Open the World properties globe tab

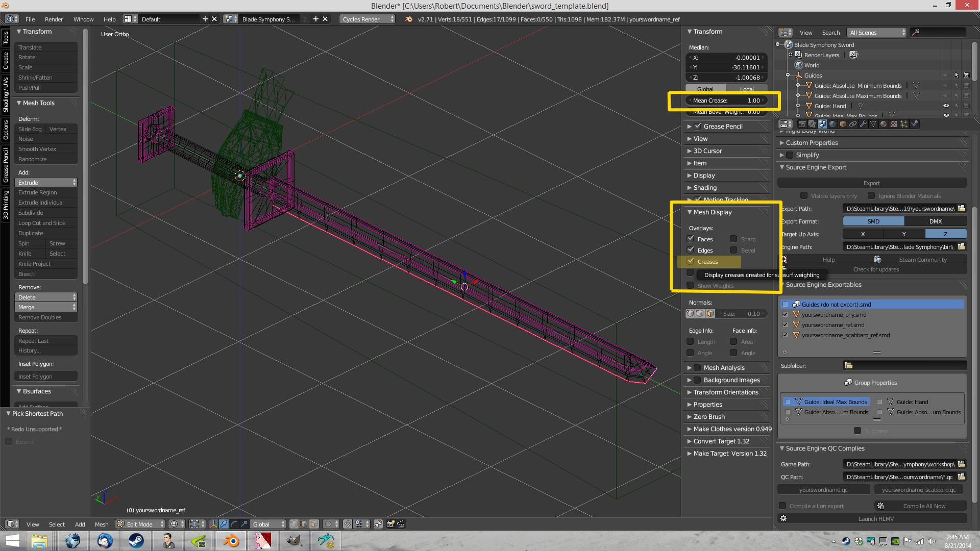832,124
